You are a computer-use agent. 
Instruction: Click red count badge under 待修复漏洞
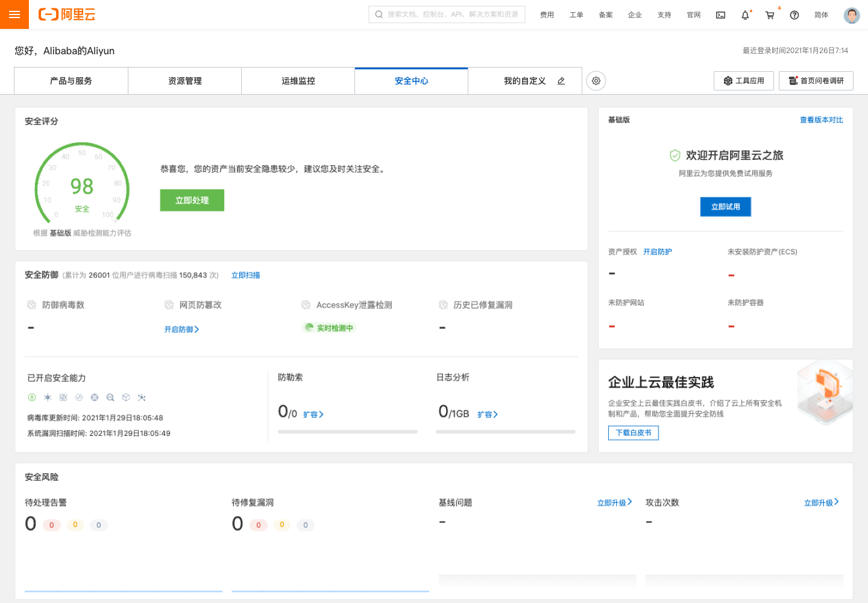tap(259, 525)
